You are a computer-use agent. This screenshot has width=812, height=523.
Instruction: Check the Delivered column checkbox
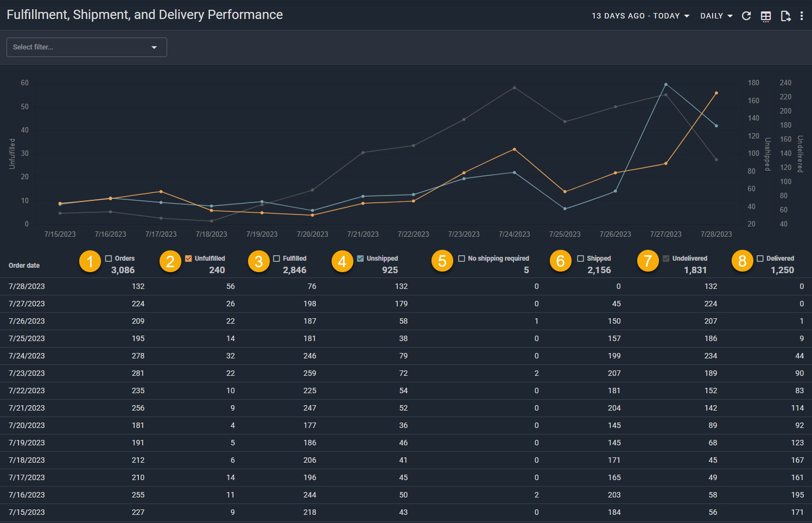760,259
